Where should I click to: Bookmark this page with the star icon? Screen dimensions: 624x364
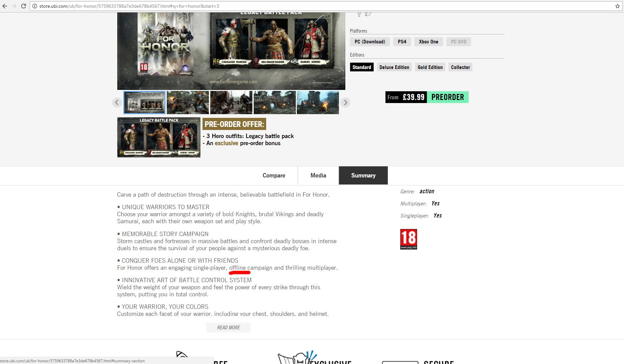click(x=618, y=6)
